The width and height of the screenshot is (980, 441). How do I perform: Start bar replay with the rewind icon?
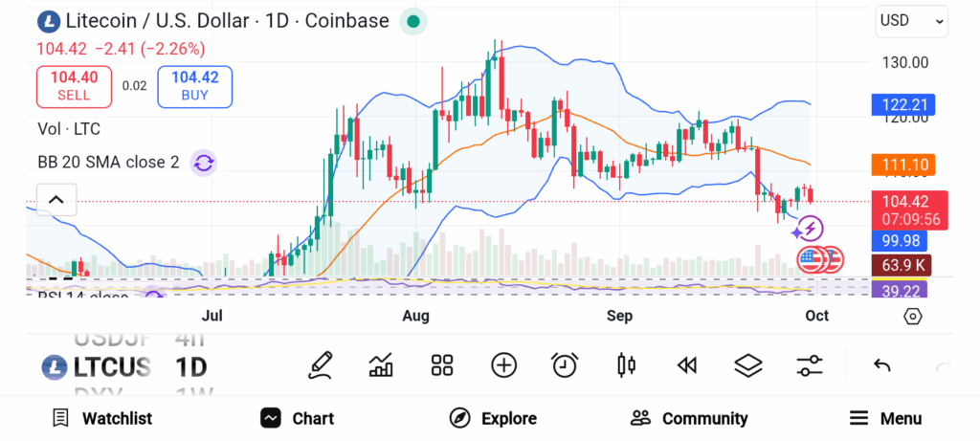click(686, 364)
